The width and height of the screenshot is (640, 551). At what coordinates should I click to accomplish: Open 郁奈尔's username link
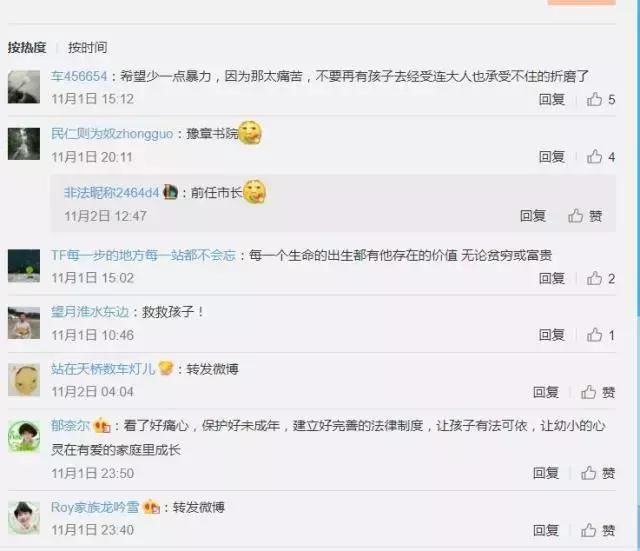[x=70, y=426]
